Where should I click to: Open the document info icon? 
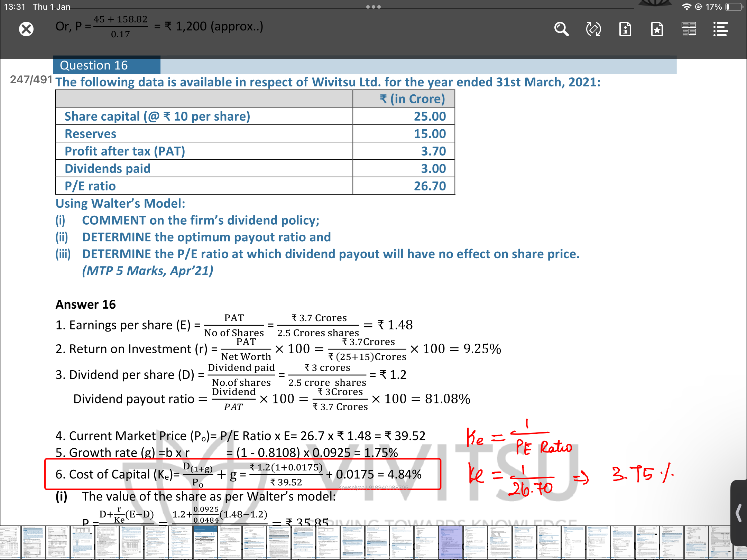tap(625, 29)
